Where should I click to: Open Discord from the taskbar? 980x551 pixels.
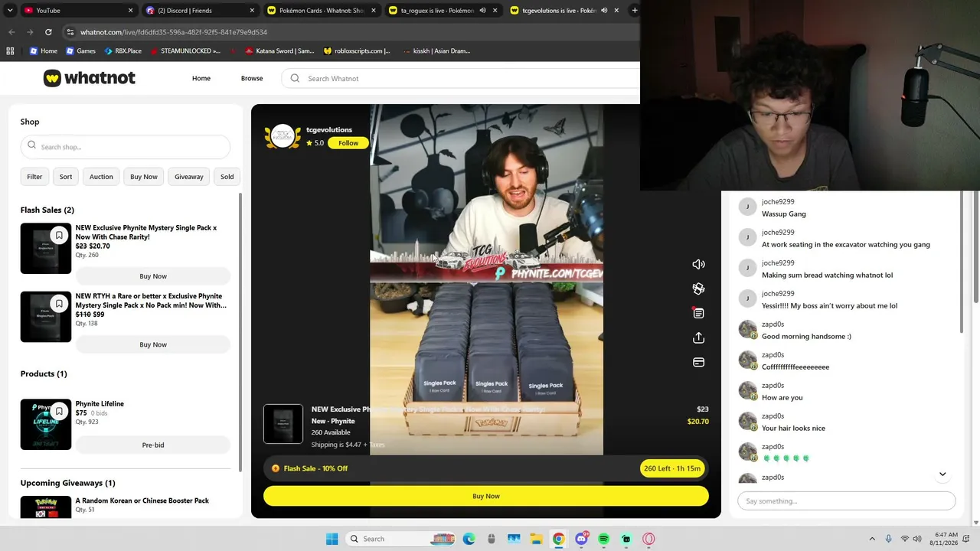582,539
